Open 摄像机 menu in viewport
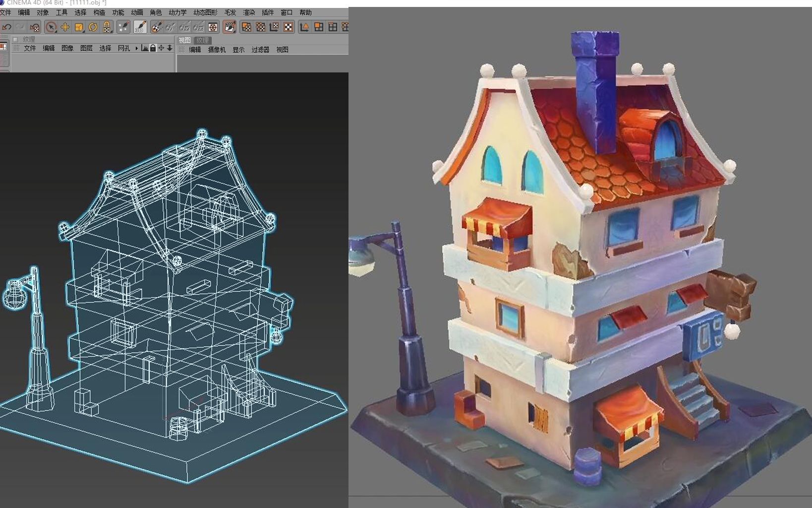Image resolution: width=812 pixels, height=508 pixels. (x=217, y=50)
